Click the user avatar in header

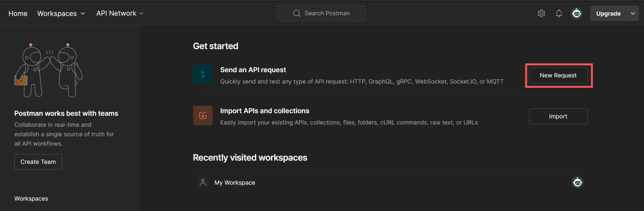577,13
